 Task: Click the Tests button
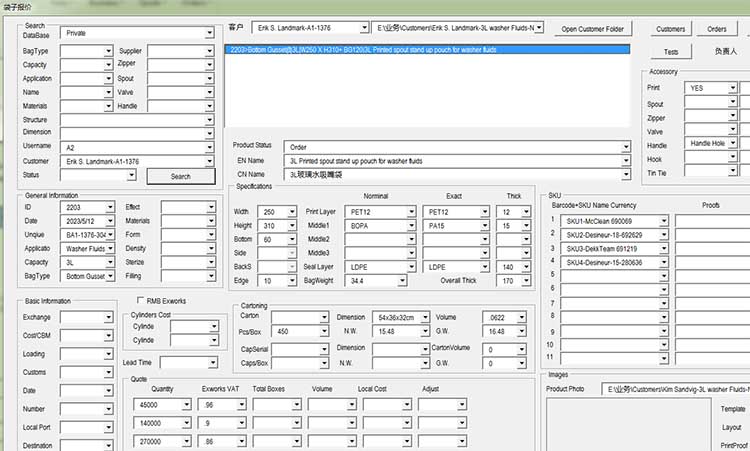point(671,52)
